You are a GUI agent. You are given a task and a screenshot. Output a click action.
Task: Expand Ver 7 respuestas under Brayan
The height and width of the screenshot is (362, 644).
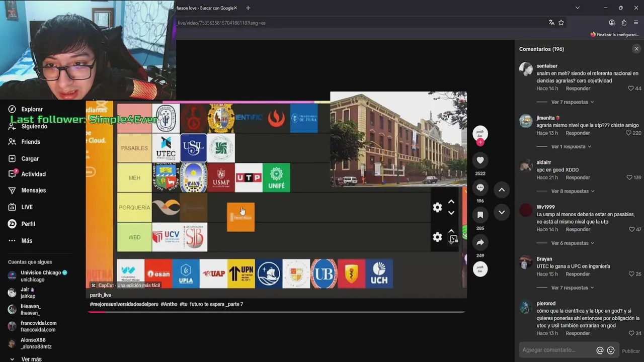[x=573, y=288]
